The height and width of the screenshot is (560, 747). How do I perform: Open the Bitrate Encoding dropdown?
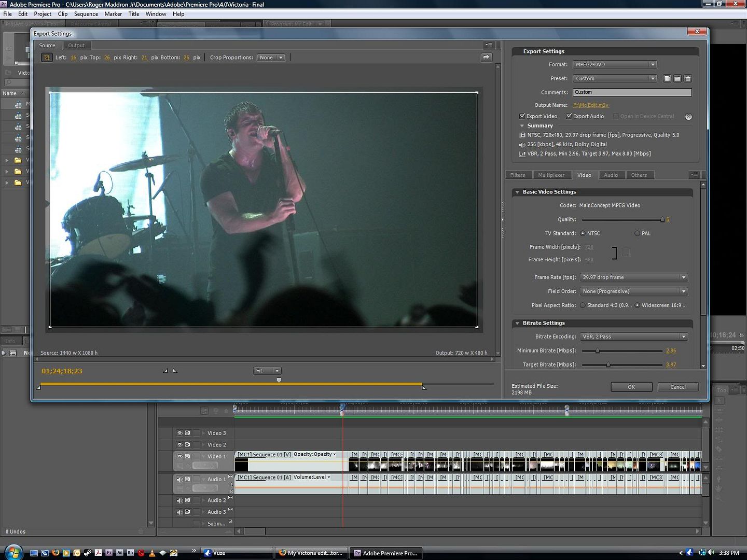coord(634,337)
